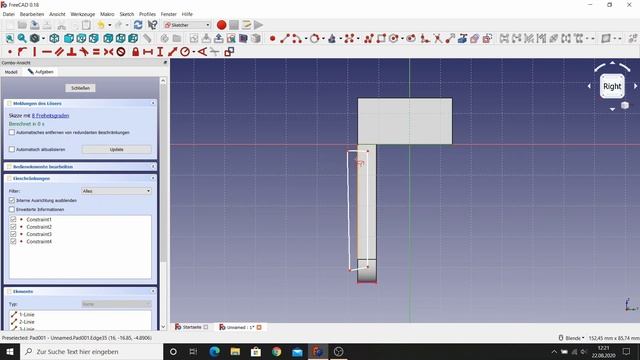Screen dimensions: 640x360
Task: Collapse the Einschränkungen panel
Action: coord(153,178)
